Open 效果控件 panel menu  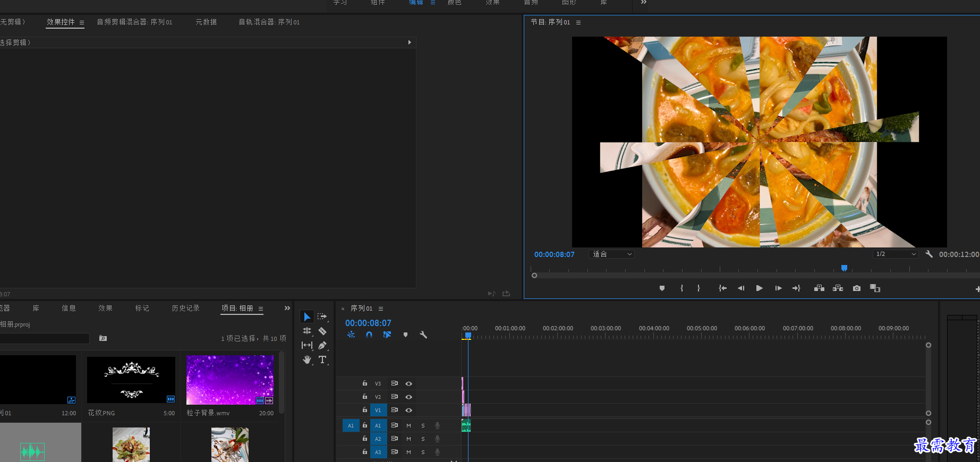(82, 22)
